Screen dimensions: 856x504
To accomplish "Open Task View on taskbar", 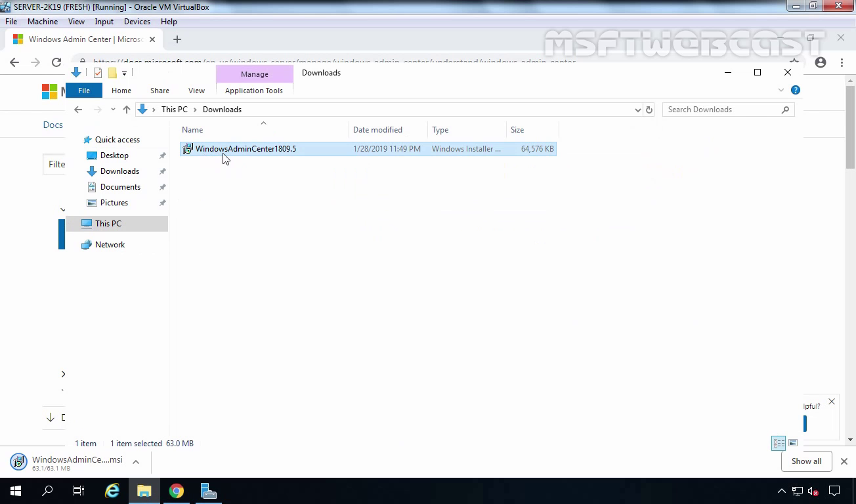I will [x=79, y=491].
